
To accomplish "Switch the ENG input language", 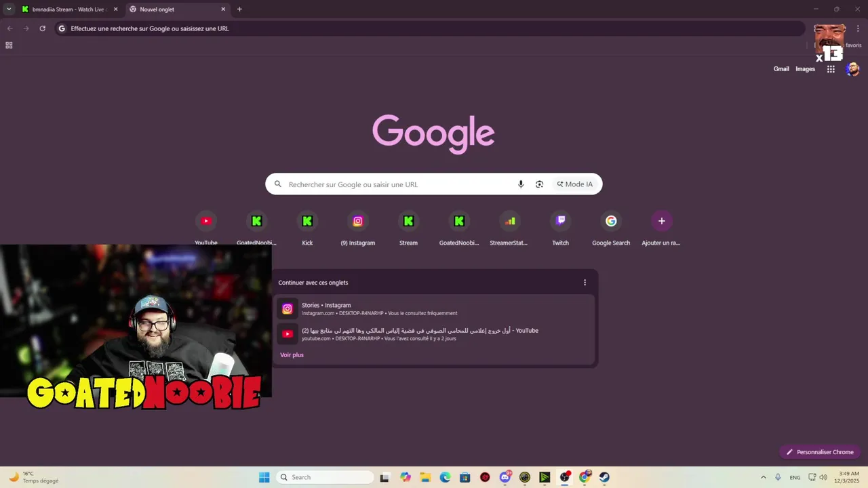I will [795, 477].
